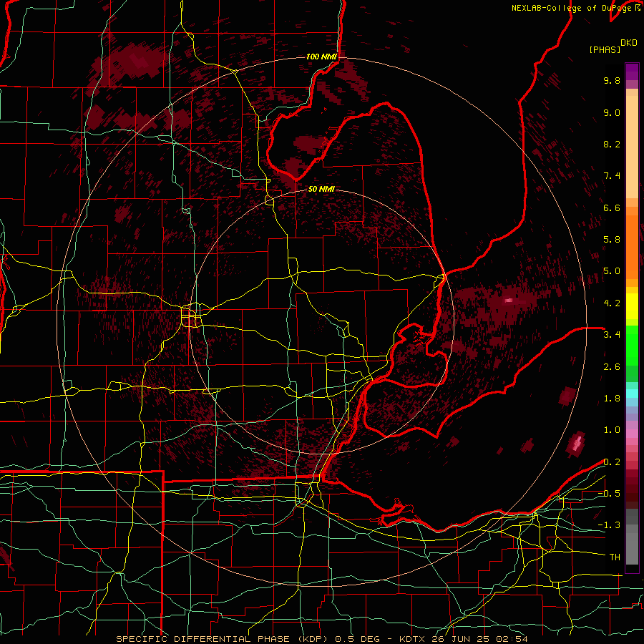
Task: Click the -0.5 value on the color scale
Action: [x=609, y=494]
